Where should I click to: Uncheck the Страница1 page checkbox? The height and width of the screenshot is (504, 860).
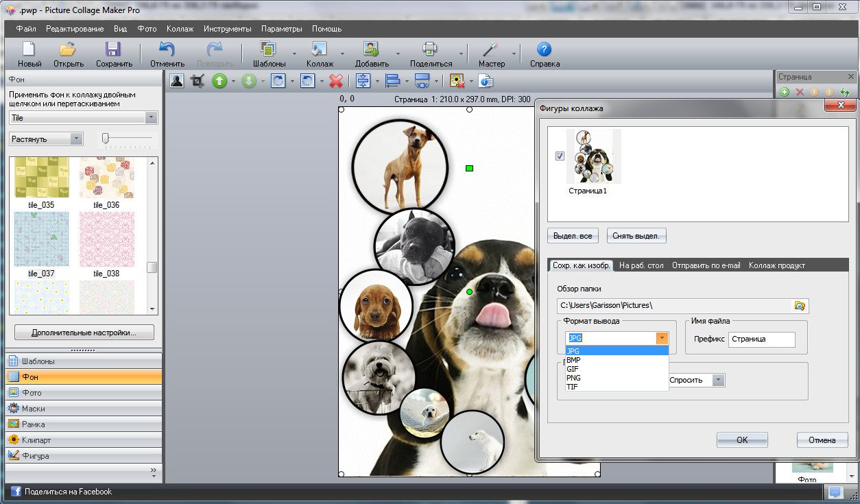[560, 156]
